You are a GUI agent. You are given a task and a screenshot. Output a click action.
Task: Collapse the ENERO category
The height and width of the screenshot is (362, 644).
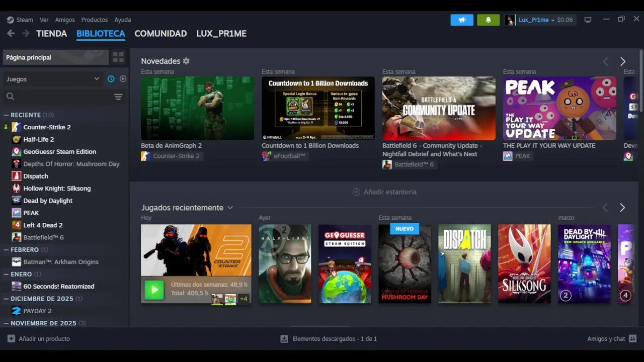(x=6, y=274)
